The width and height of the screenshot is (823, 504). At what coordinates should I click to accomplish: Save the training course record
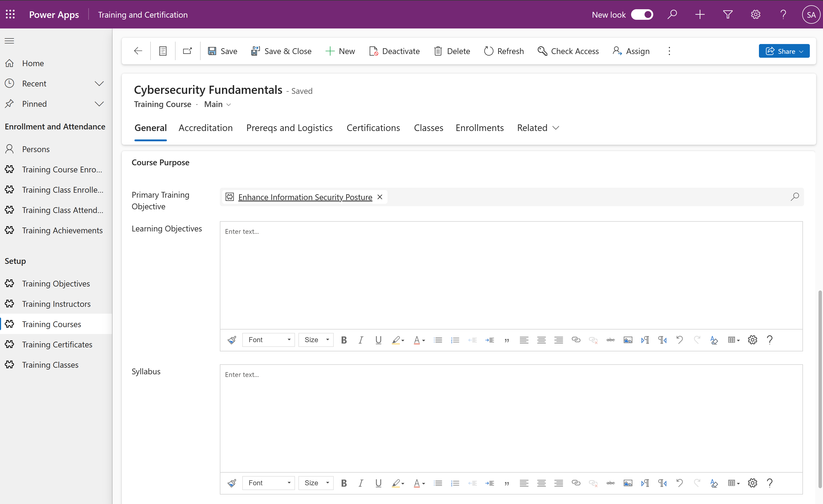[x=222, y=51]
